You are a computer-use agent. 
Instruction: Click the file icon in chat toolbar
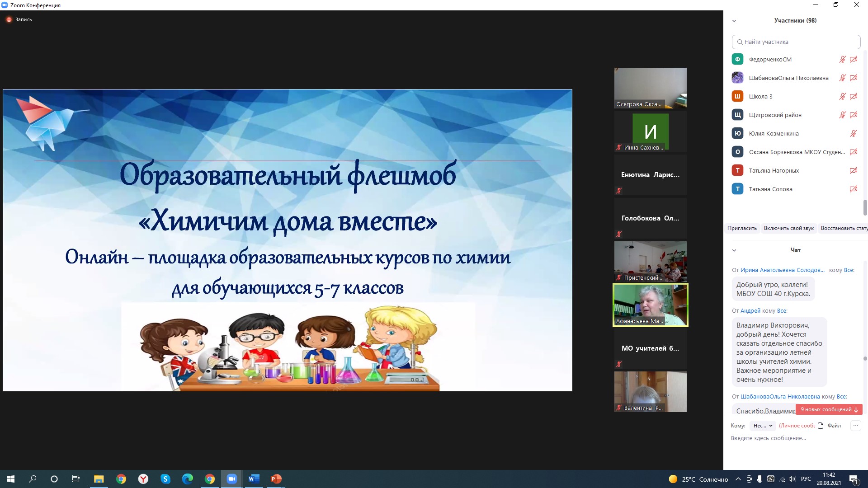tap(821, 426)
